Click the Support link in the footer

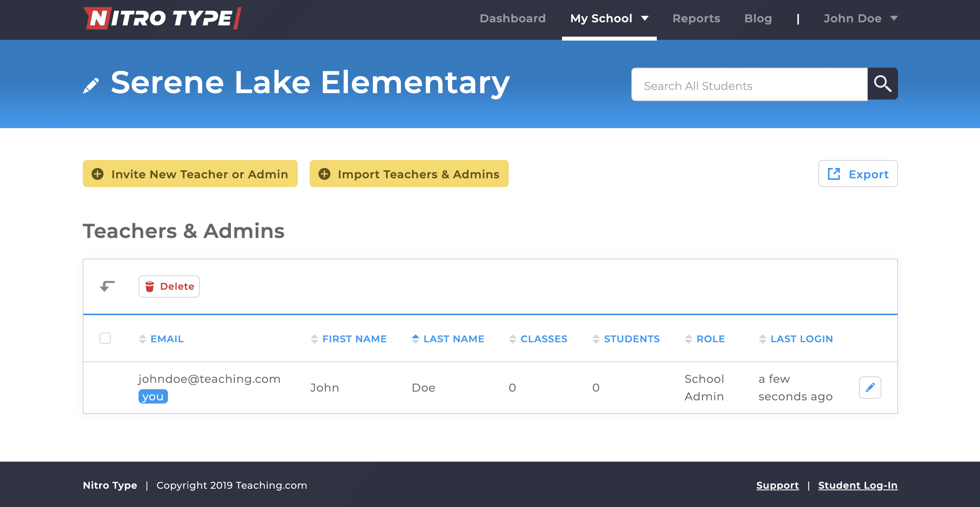coord(777,485)
